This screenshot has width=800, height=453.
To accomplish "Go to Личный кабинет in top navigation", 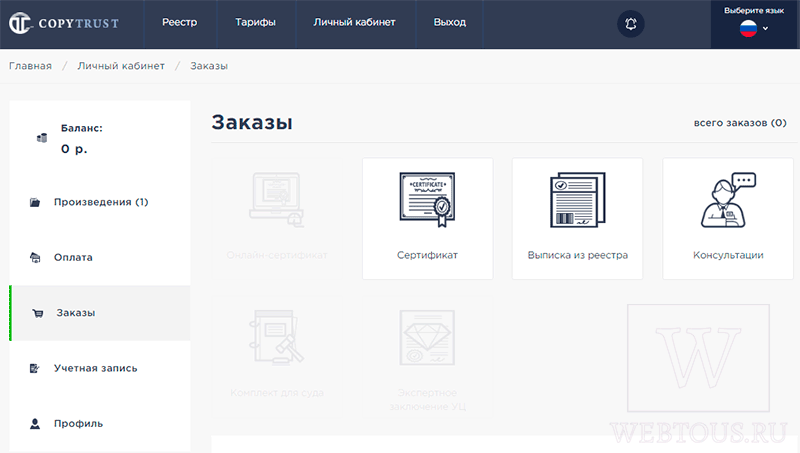I will point(354,22).
